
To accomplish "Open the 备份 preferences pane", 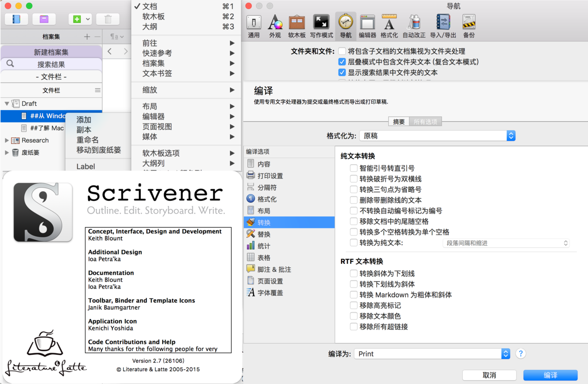I will (x=469, y=26).
